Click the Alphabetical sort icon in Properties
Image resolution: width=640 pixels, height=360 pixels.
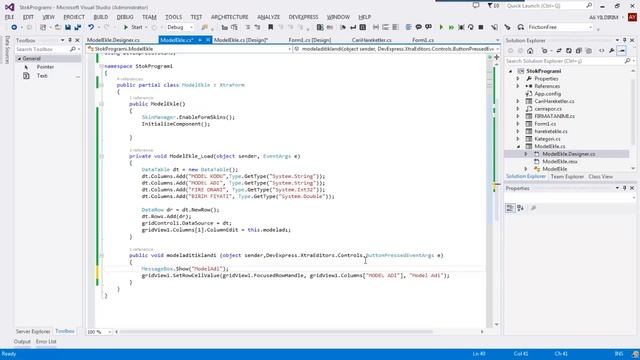(x=520, y=208)
